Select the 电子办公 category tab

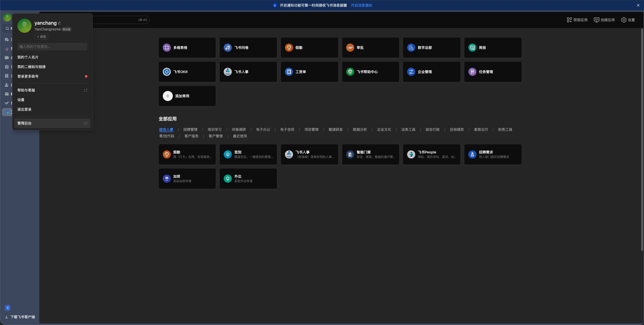pyautogui.click(x=263, y=129)
